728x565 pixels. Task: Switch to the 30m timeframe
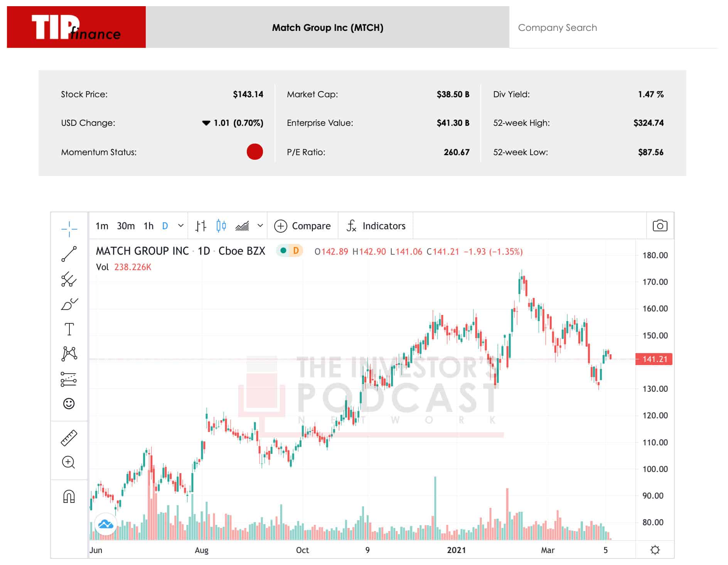pos(126,226)
